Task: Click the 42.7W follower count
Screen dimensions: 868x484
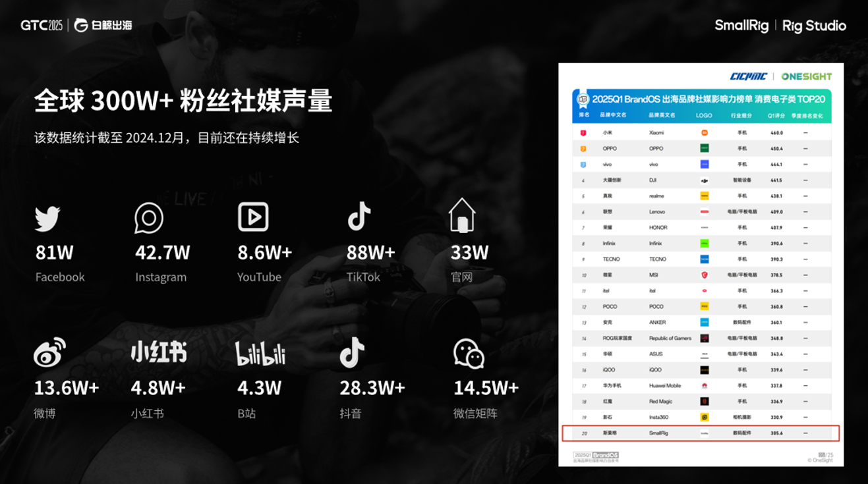Action: click(x=162, y=252)
